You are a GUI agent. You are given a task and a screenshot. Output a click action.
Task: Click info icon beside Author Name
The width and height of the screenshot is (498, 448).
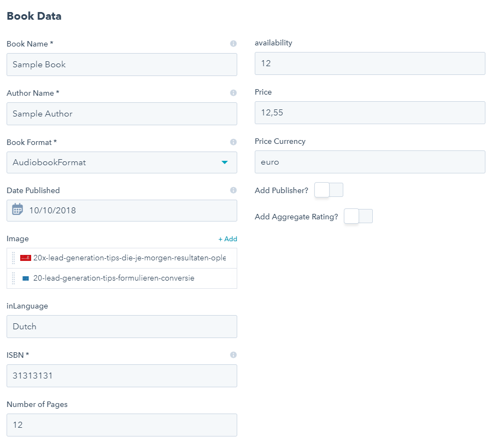(233, 93)
